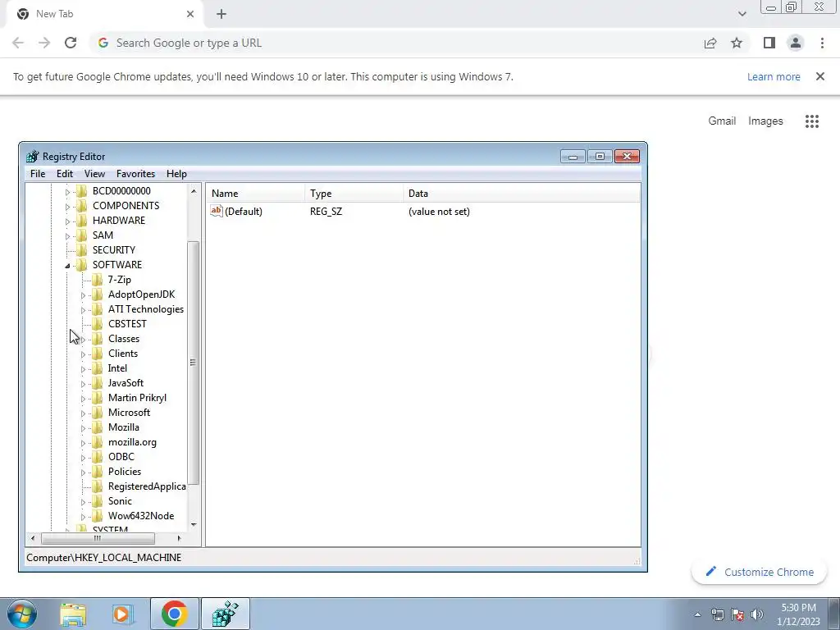The width and height of the screenshot is (840, 630).
Task: Sort by the Name column header
Action: pos(256,194)
